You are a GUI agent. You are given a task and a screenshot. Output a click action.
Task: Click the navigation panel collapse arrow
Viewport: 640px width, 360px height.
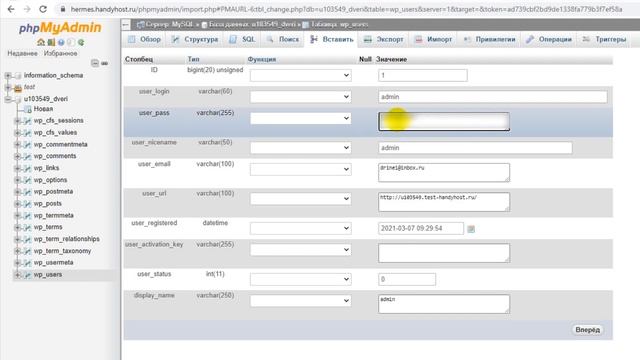pos(126,25)
